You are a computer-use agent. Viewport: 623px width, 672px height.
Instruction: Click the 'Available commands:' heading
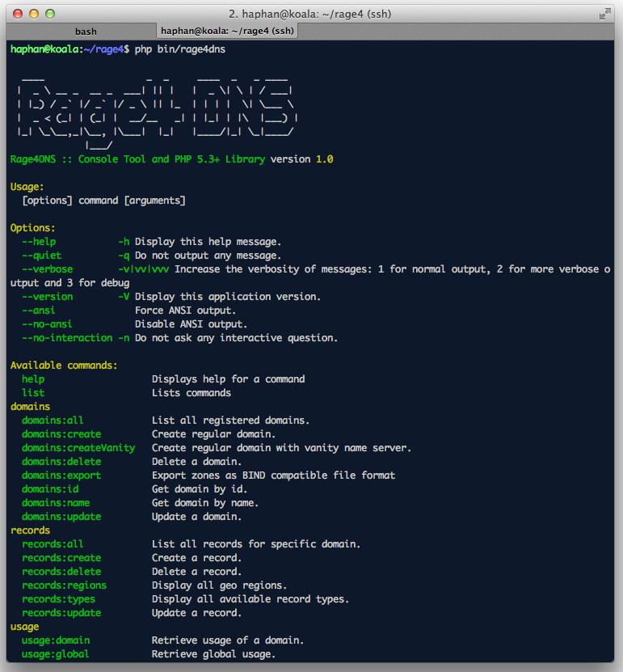pos(64,366)
